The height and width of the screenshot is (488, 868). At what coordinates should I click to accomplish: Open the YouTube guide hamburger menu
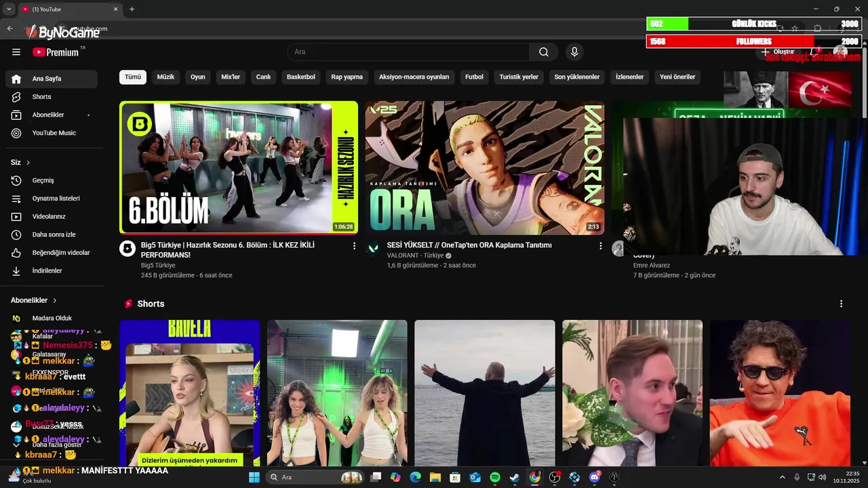tap(16, 52)
